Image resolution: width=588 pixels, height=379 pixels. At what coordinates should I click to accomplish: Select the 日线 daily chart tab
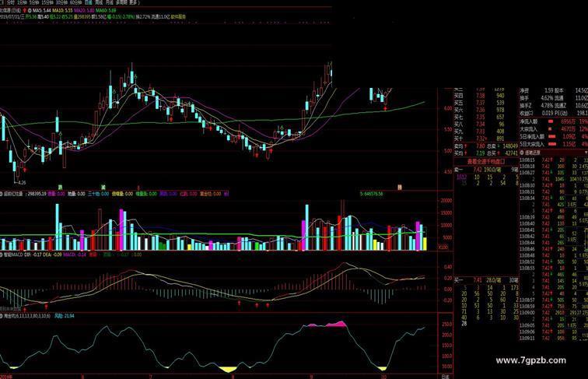[89, 2]
